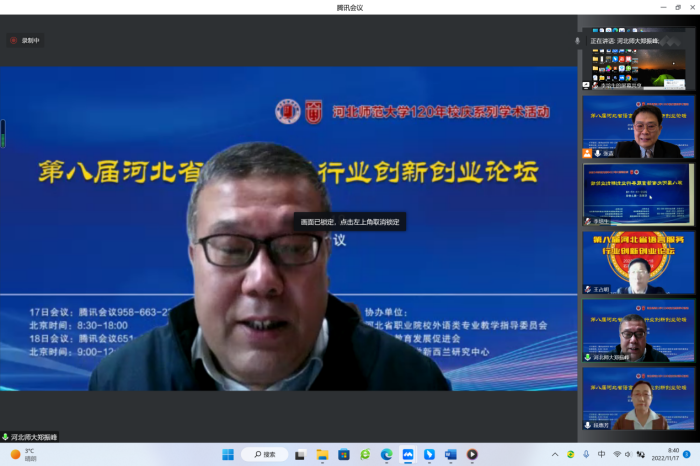Open the Windows Start menu
Viewport: 700px width, 466px height.
coord(227,454)
